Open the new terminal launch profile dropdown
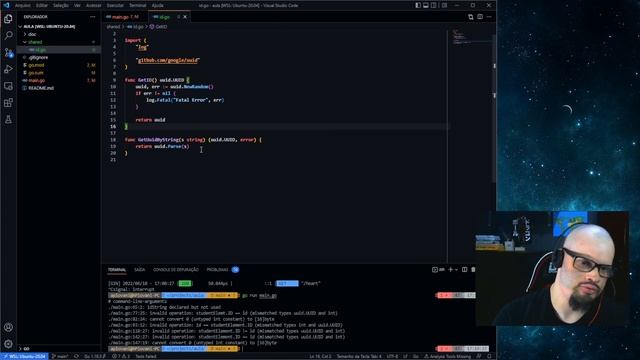 point(456,270)
